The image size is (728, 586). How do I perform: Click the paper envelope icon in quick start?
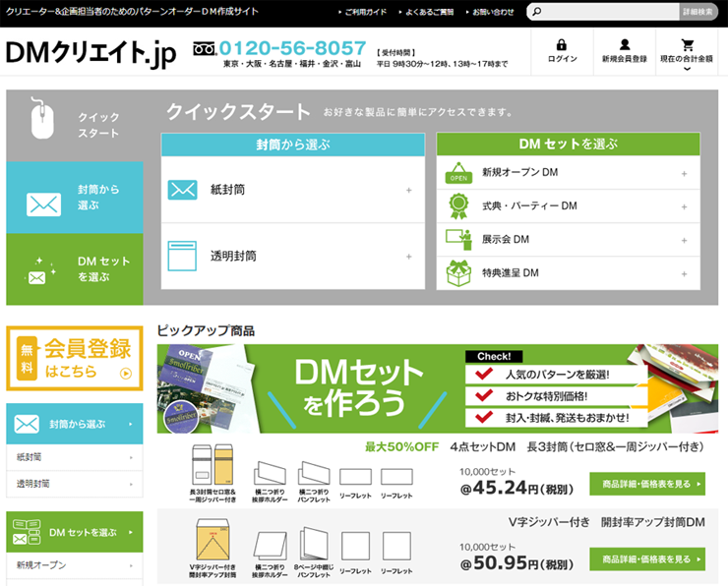[x=183, y=190]
